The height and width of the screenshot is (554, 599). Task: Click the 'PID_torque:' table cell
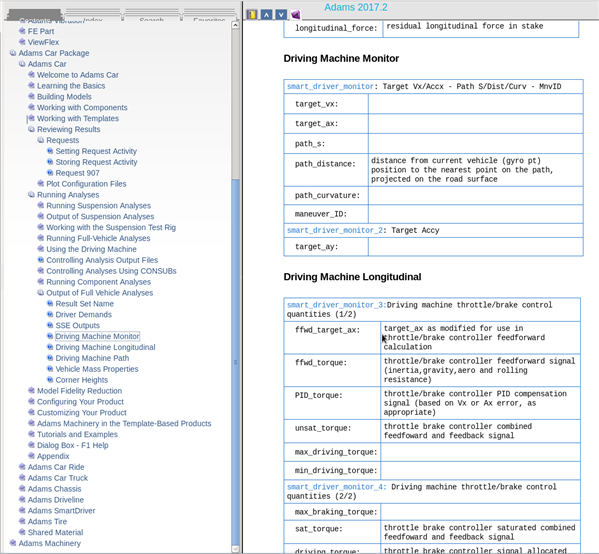[x=332, y=403]
